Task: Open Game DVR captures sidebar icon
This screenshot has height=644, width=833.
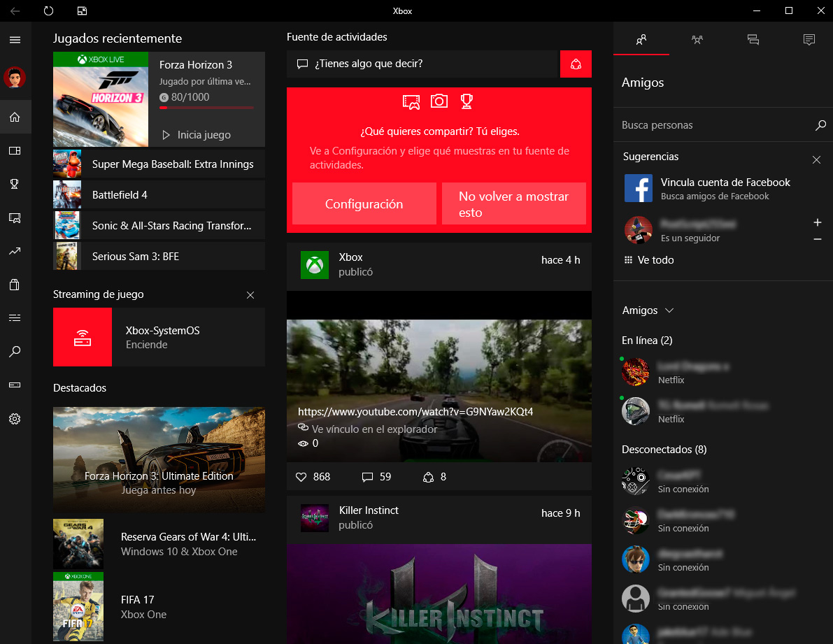Action: coord(15,217)
